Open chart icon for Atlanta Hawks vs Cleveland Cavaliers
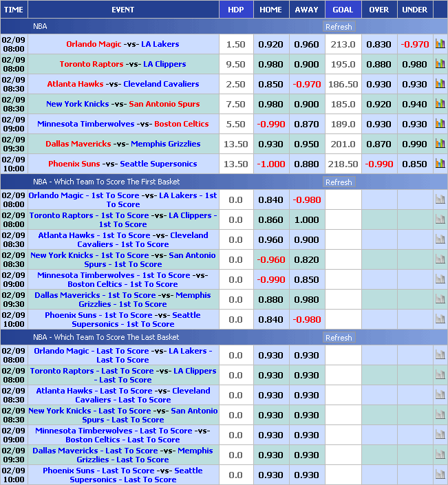This screenshot has height=485, width=448. tap(440, 84)
